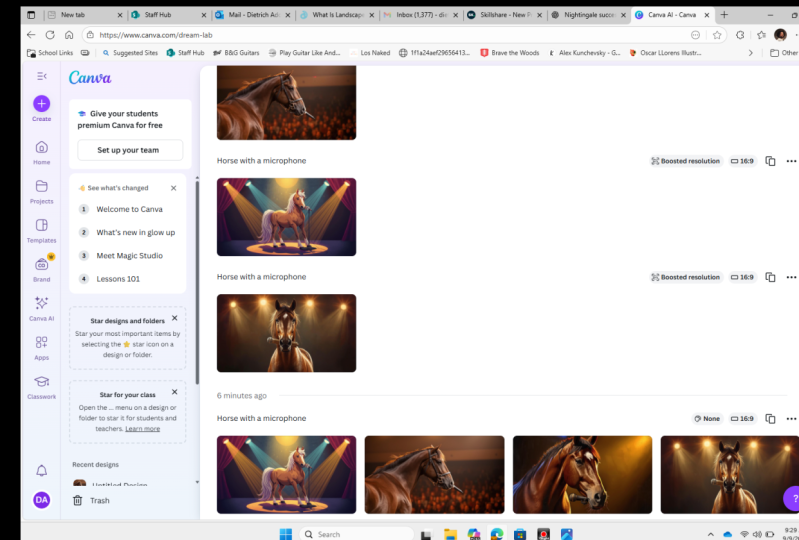Click Set up your team button
This screenshot has width=799, height=540.
130,150
